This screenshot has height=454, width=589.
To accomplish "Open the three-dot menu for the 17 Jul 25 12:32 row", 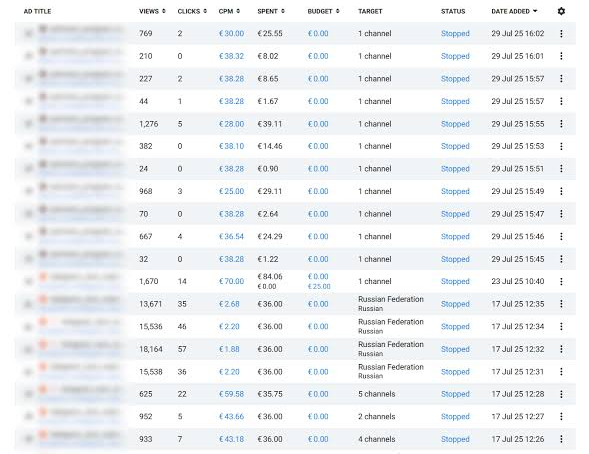I will click(561, 349).
